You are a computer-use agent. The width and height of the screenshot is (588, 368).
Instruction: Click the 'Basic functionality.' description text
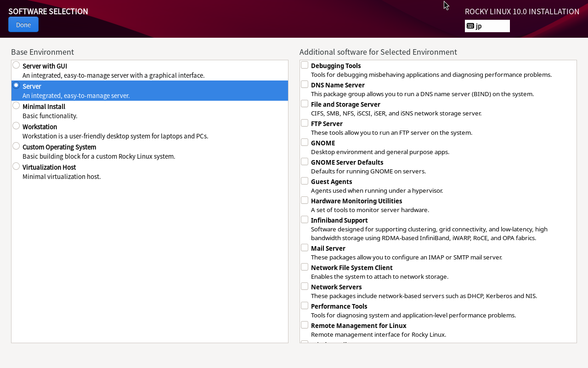(x=50, y=116)
